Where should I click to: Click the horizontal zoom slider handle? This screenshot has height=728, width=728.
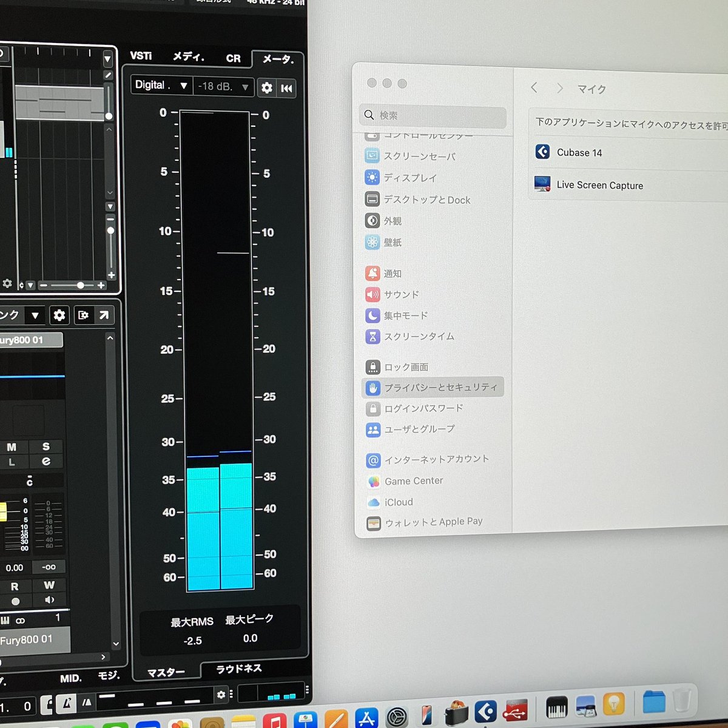[x=80, y=285]
